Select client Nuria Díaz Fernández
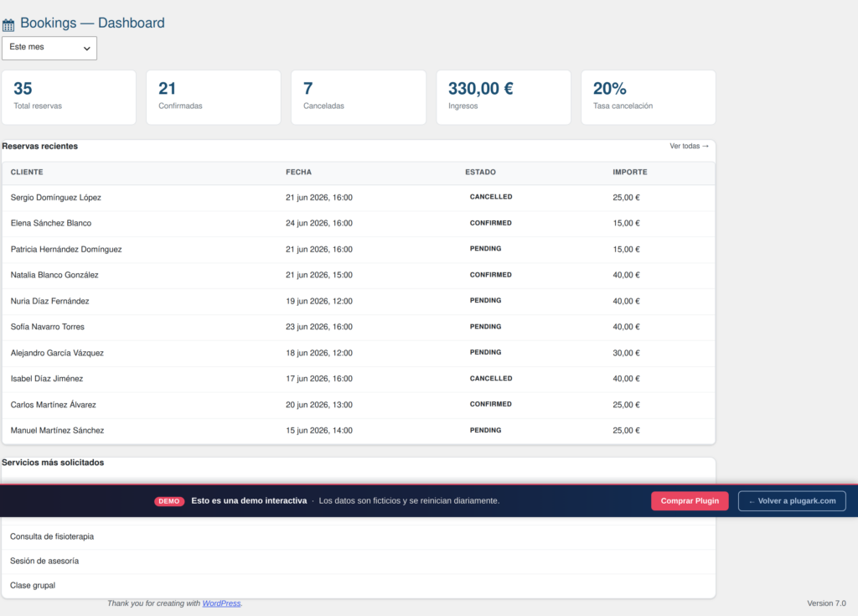 [49, 301]
